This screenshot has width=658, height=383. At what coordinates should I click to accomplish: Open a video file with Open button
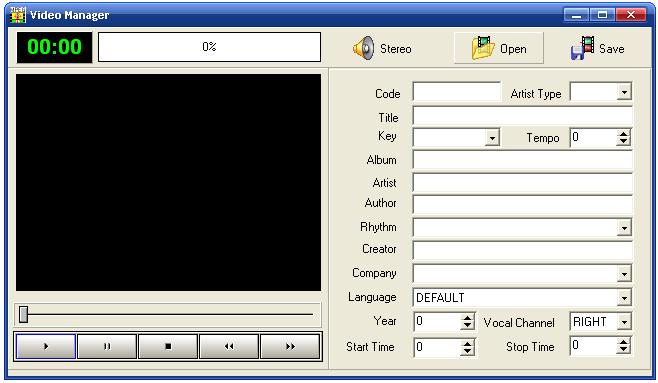499,48
